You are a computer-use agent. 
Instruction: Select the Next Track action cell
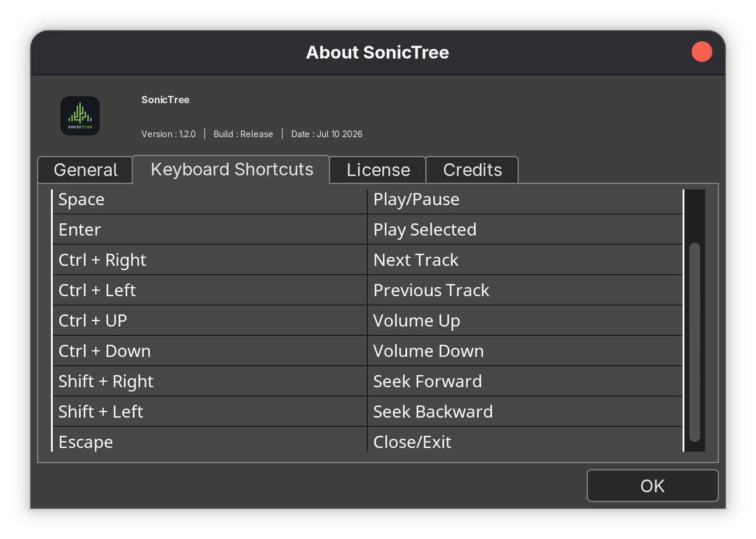[x=525, y=260]
